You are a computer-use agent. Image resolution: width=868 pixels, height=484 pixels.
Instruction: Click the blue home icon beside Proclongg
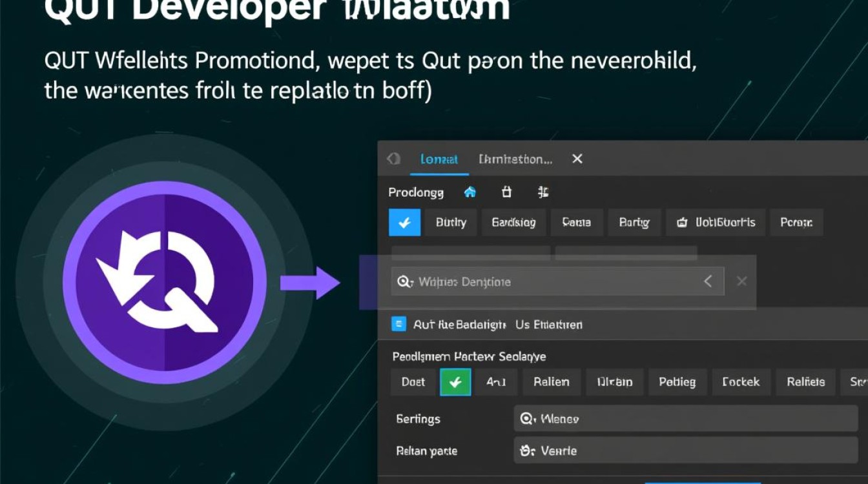tap(470, 192)
